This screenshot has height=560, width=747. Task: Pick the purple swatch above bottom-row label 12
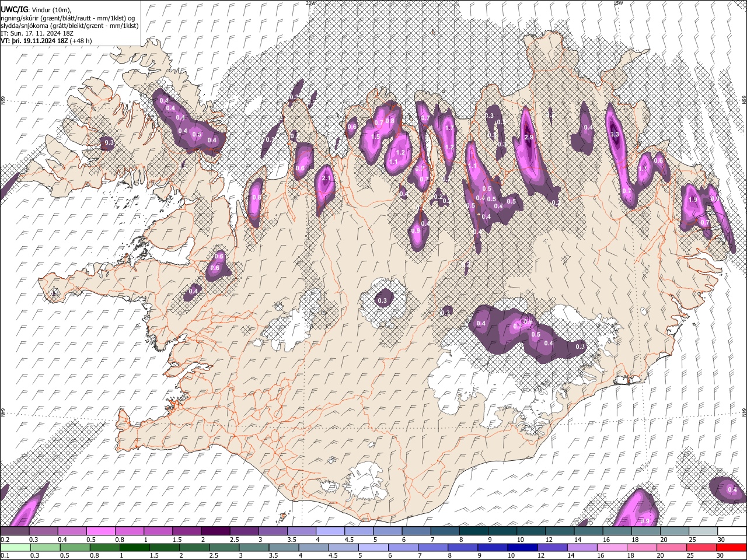coord(552,547)
